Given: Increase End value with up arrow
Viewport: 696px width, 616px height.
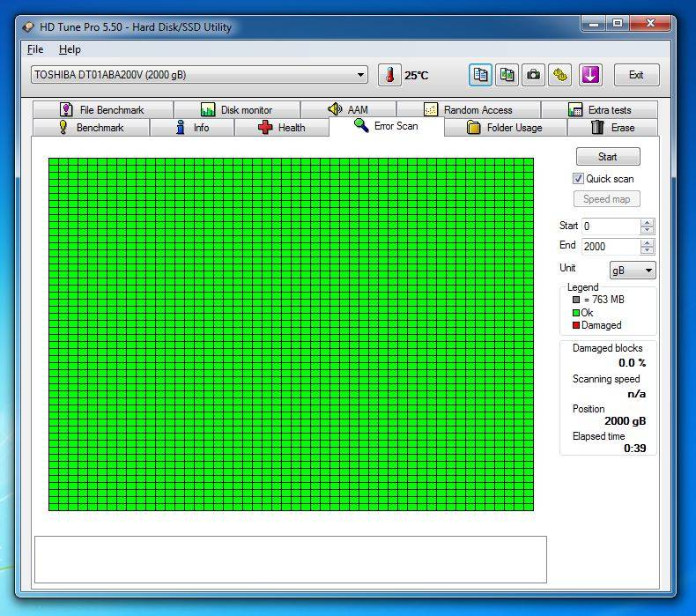Looking at the screenshot, I should (647, 243).
